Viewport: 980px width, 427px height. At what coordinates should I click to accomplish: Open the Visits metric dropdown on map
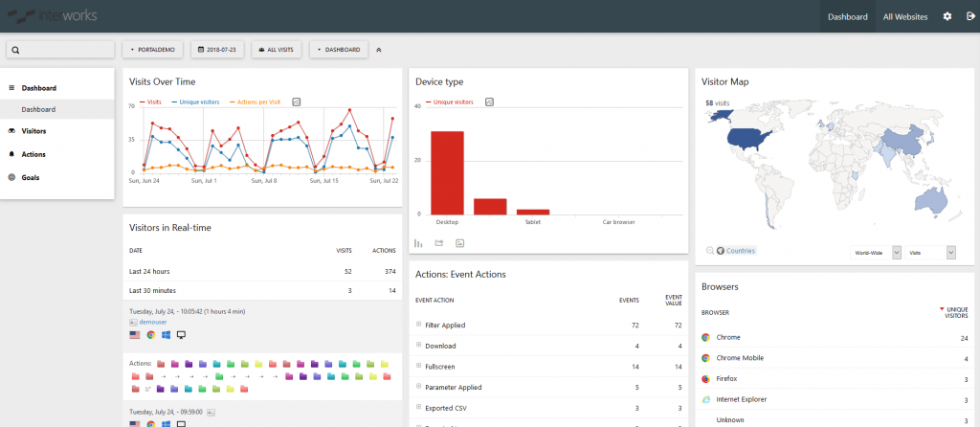tap(930, 252)
